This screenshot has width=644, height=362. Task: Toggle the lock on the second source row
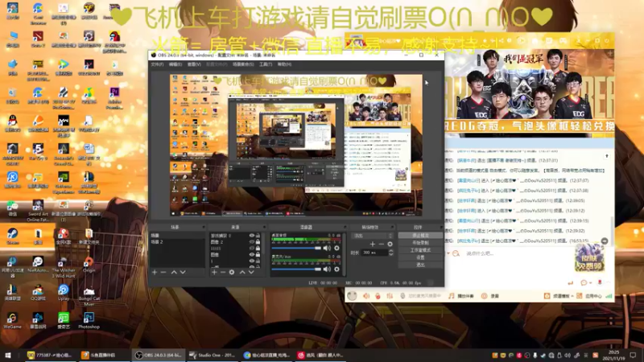(x=258, y=242)
